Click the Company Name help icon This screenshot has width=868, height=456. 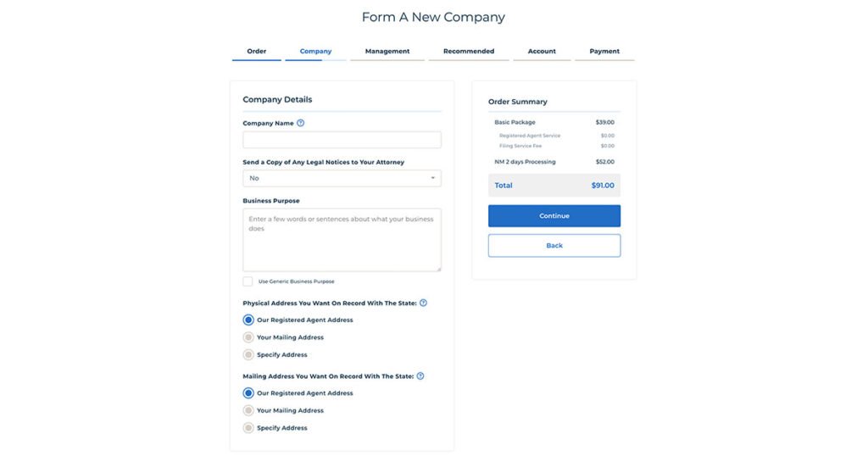tap(301, 123)
